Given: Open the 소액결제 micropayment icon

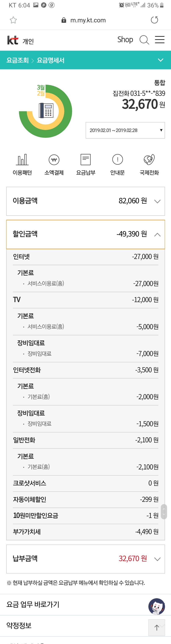Looking at the screenshot, I should (54, 164).
